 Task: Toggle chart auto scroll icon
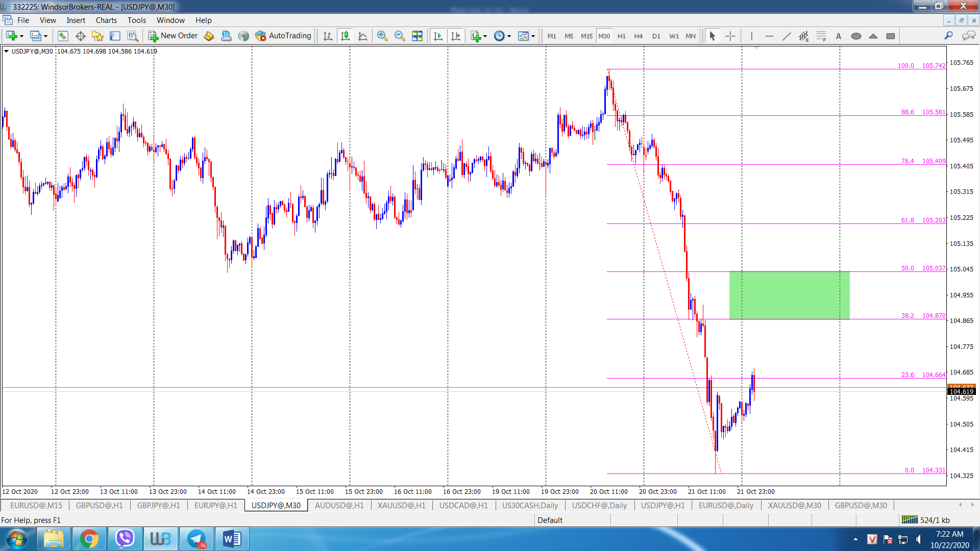(x=438, y=36)
